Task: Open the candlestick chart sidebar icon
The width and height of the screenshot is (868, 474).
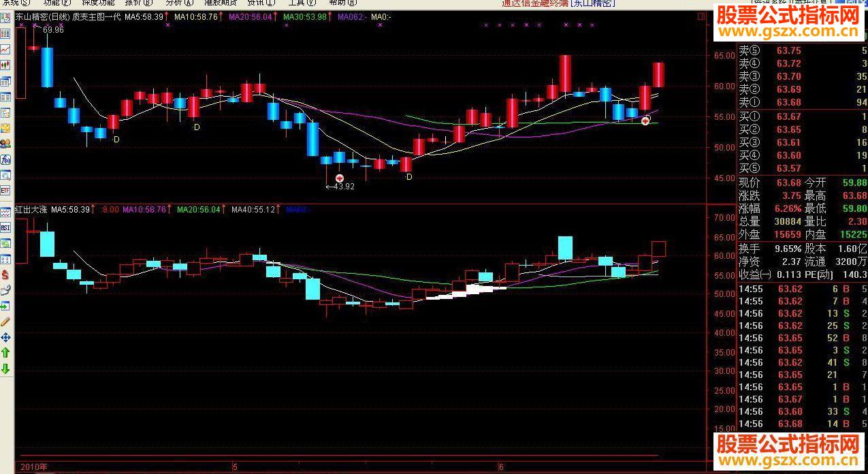Action: pos(5,65)
